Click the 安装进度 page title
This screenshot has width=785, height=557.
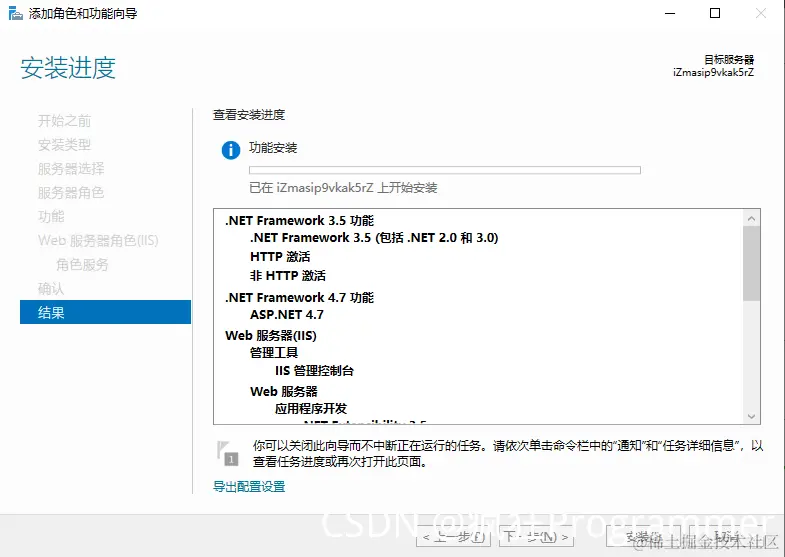coord(68,68)
